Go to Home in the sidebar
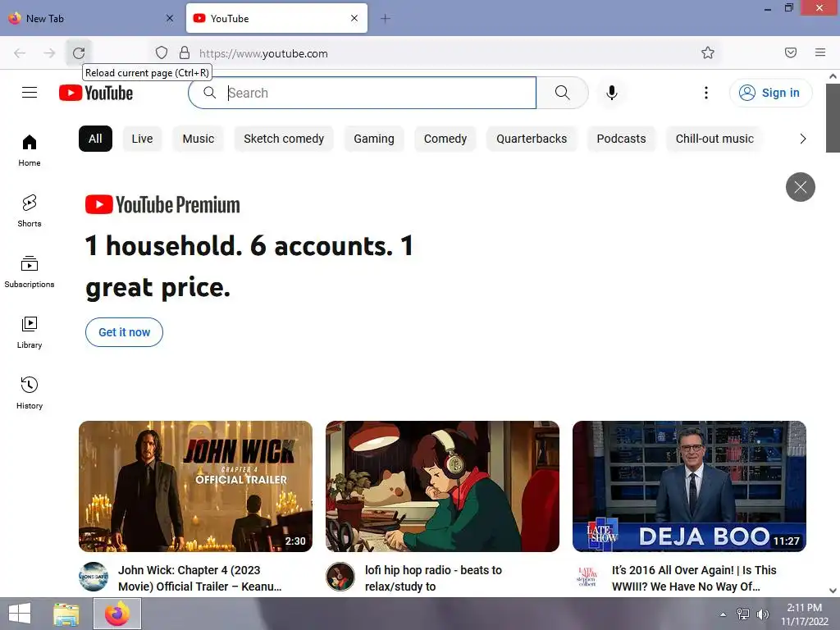 (x=30, y=150)
